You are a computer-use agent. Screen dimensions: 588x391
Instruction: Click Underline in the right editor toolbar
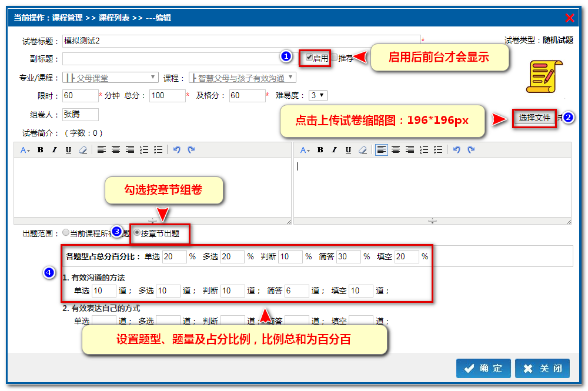(348, 150)
